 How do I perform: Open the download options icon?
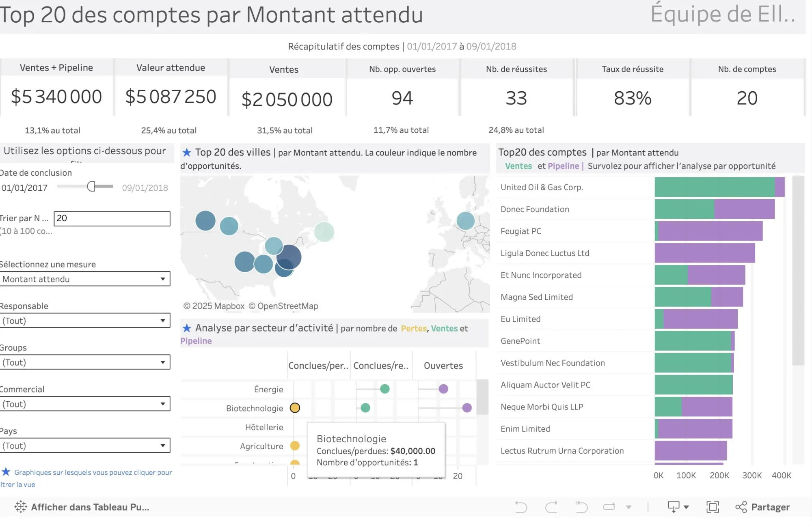678,507
